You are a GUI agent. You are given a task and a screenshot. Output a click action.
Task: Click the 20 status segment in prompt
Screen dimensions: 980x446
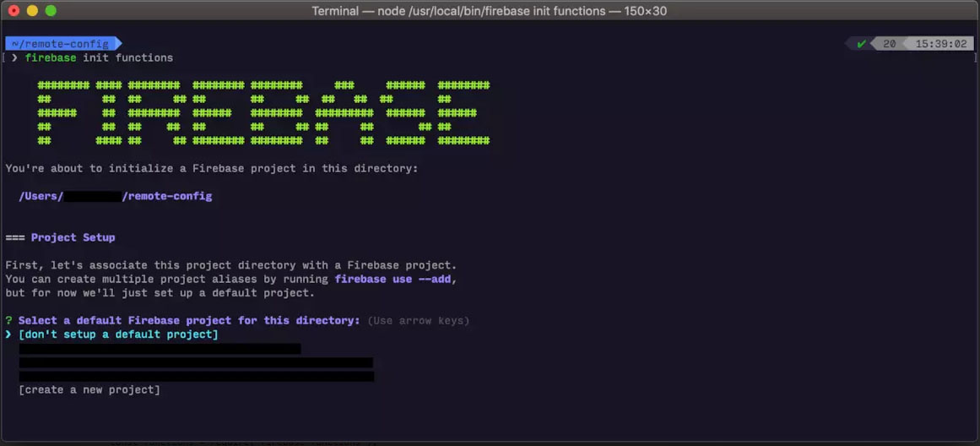(x=889, y=44)
